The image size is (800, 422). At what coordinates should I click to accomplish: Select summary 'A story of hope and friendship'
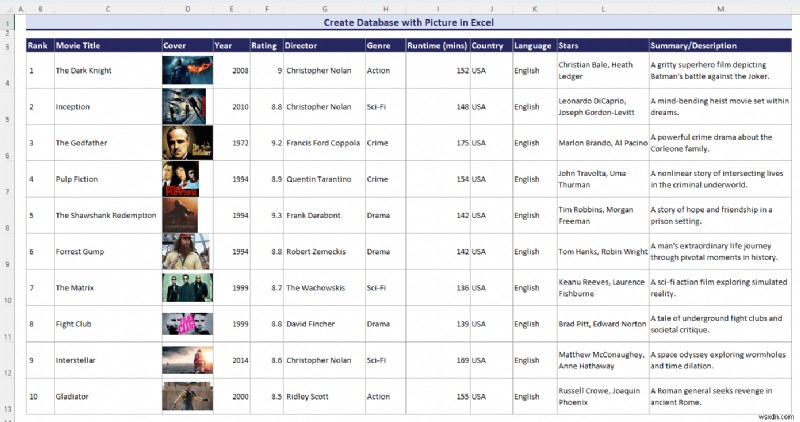point(720,215)
